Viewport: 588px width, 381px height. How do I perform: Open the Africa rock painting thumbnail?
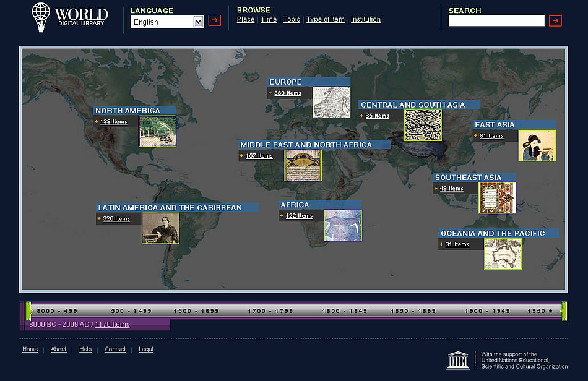tap(343, 225)
